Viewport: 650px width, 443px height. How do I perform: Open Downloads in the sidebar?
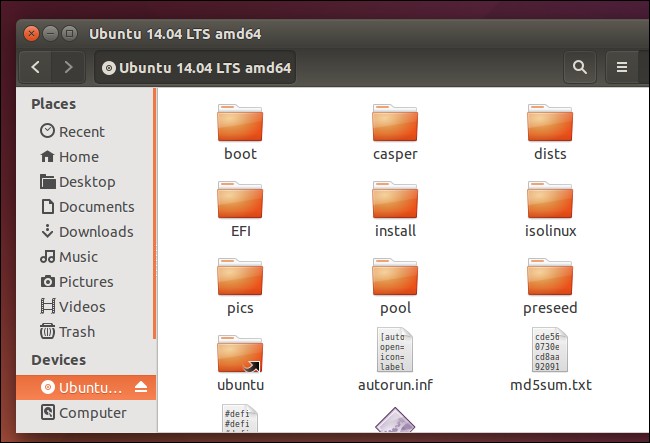pyautogui.click(x=87, y=232)
